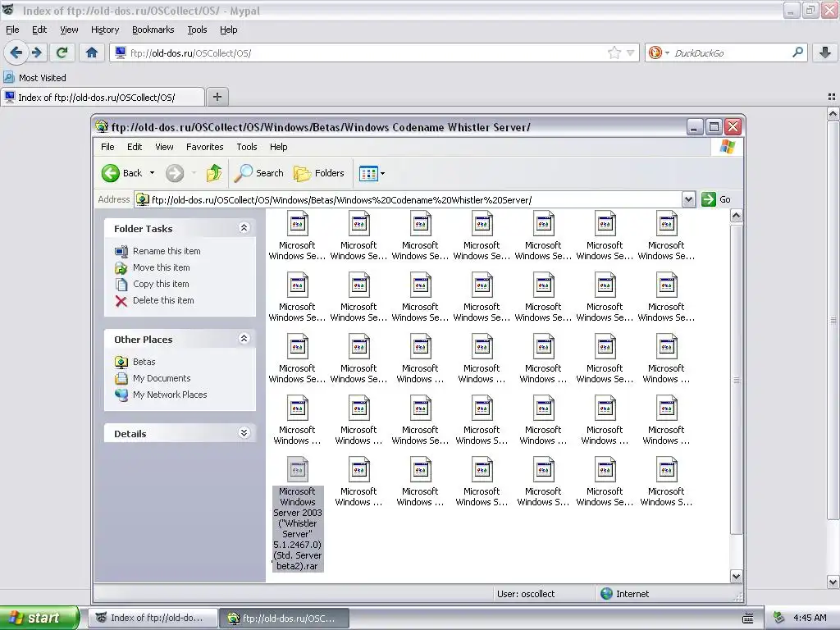The image size is (840, 630).
Task: Open Views dropdown arrow in Explorer
Action: pyautogui.click(x=382, y=174)
